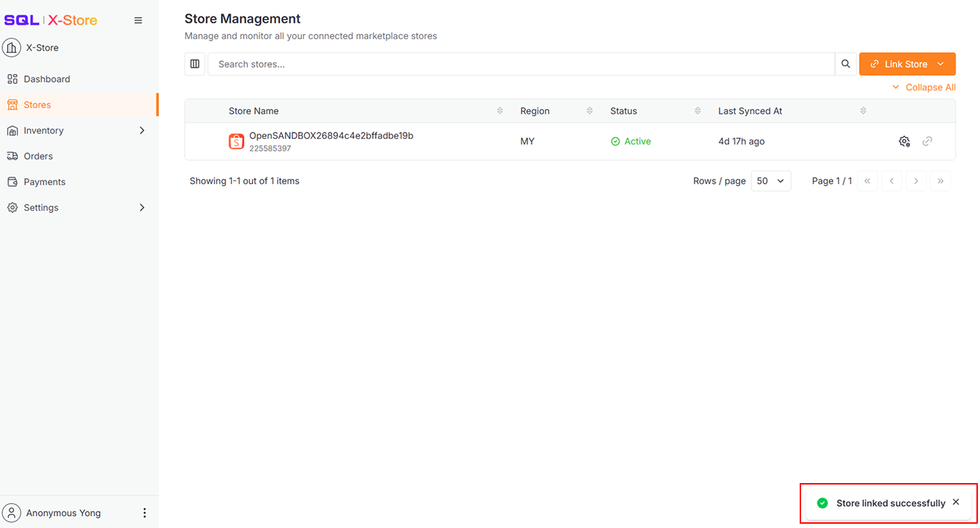Image resolution: width=980 pixels, height=528 pixels.
Task: Sort by Status column arrows
Action: [x=698, y=111]
